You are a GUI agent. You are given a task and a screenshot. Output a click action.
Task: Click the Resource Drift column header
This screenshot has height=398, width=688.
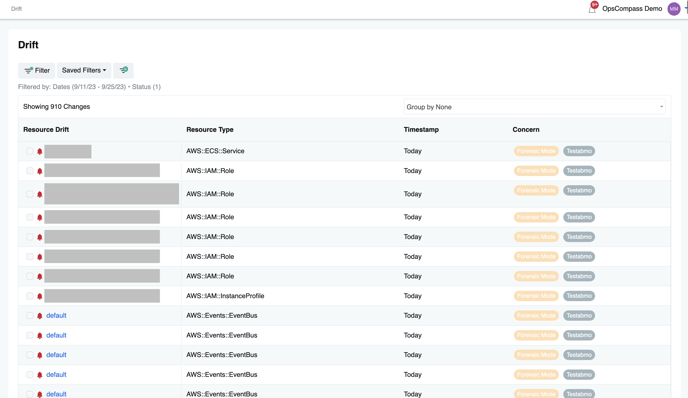coord(46,129)
